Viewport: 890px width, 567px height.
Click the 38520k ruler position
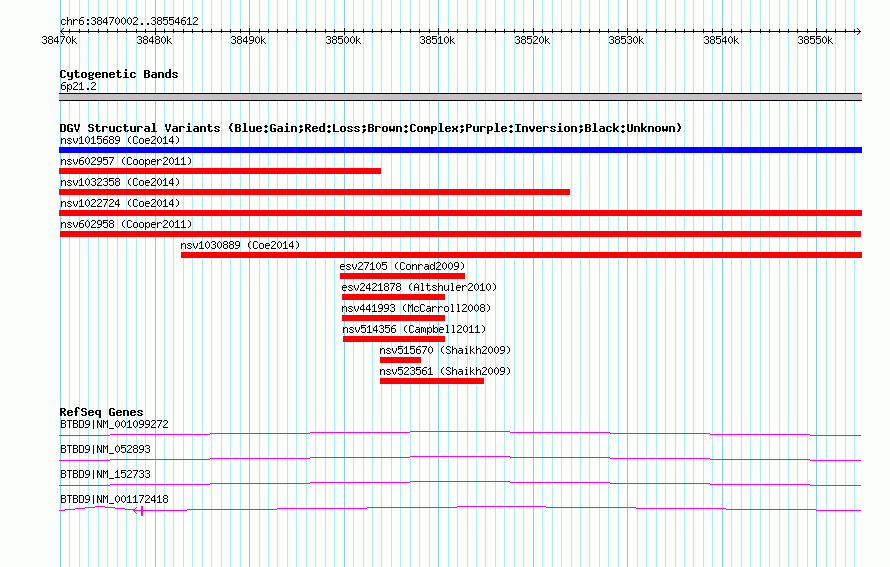click(x=532, y=40)
